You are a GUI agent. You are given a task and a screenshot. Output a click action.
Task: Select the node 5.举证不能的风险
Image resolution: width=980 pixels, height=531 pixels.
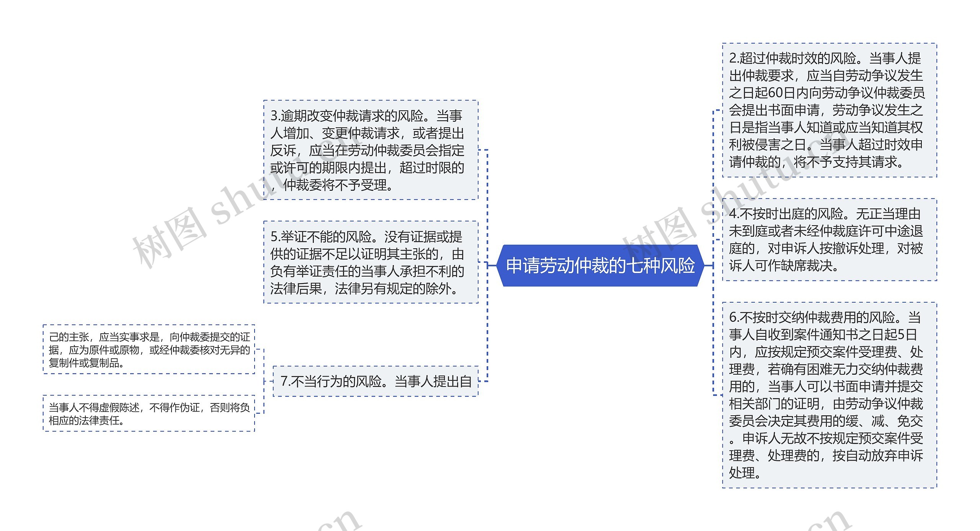tap(371, 262)
